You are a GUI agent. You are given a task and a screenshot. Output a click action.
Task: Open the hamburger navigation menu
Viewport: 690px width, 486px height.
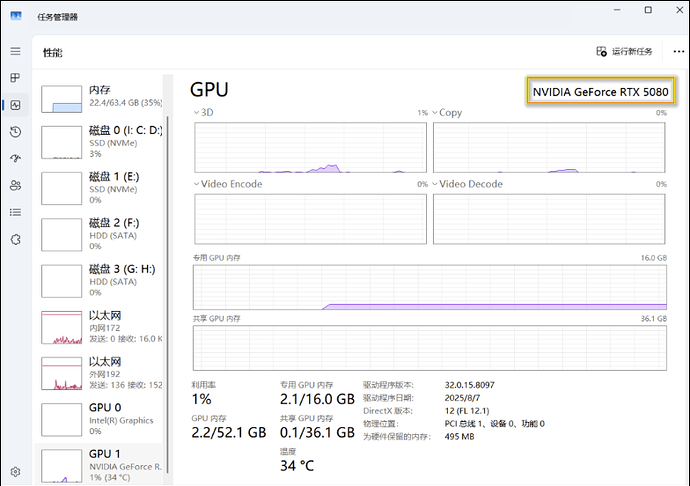(15, 51)
